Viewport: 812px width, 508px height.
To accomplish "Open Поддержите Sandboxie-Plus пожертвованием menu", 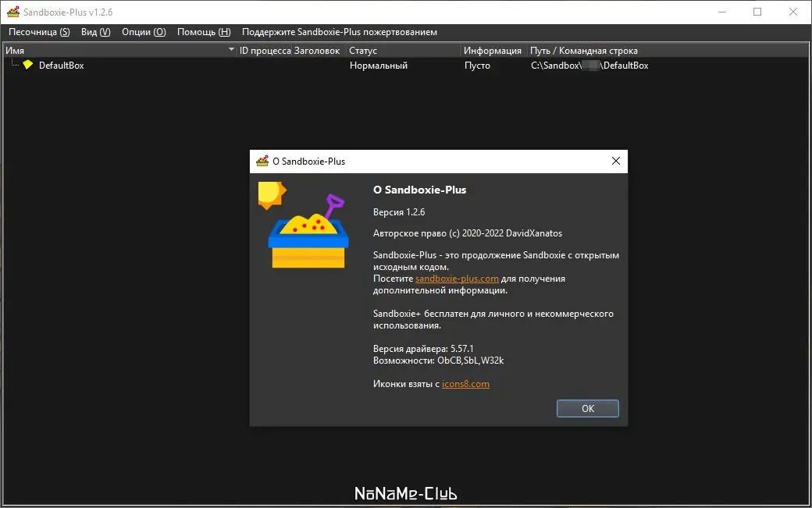I will pyautogui.click(x=340, y=32).
